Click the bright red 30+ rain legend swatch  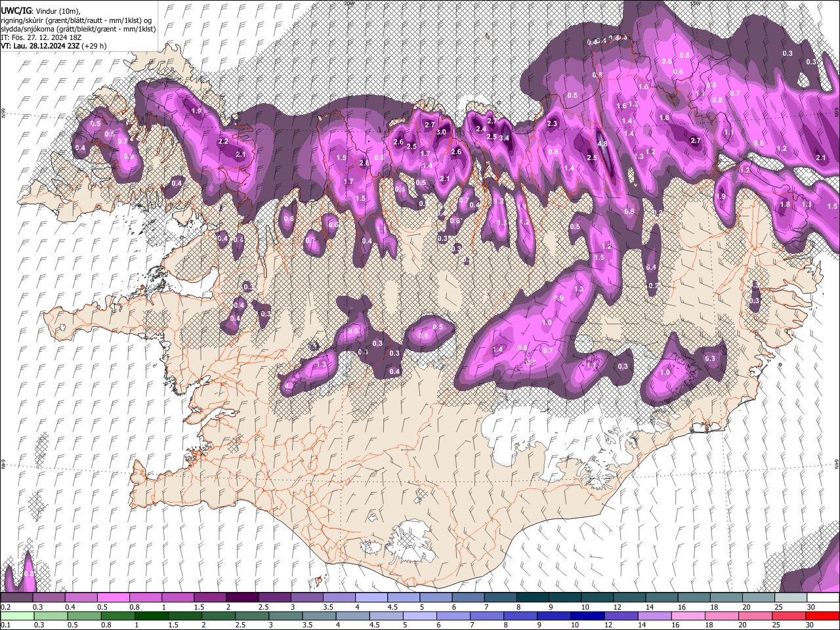[x=822, y=616]
